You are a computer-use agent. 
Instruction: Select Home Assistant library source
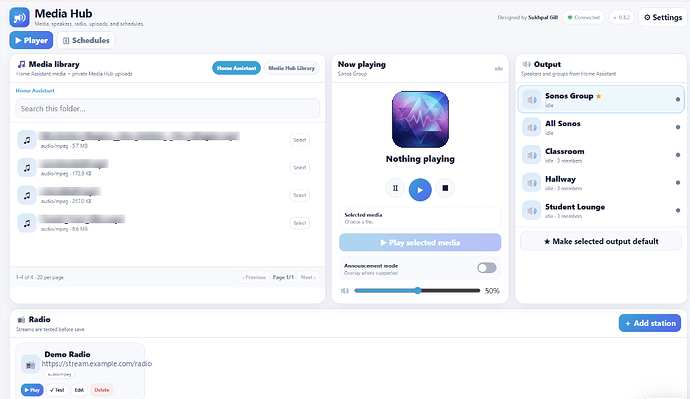(x=236, y=68)
